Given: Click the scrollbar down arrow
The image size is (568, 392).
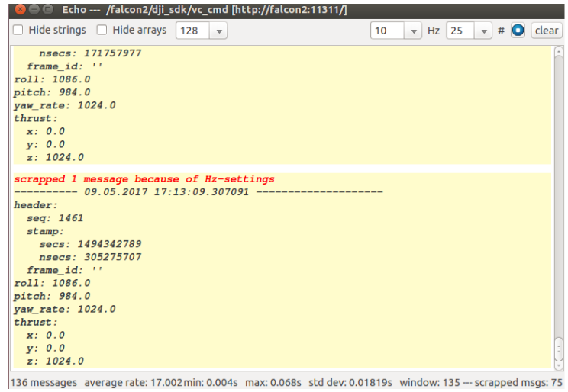Looking at the screenshot, I should click(559, 366).
